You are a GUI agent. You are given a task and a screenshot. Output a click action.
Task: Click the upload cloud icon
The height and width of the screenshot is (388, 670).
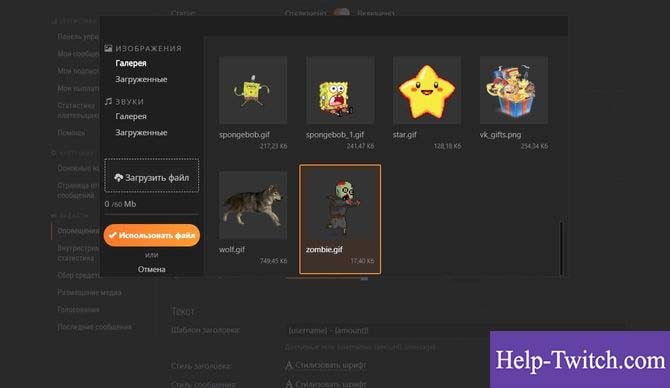(x=118, y=177)
